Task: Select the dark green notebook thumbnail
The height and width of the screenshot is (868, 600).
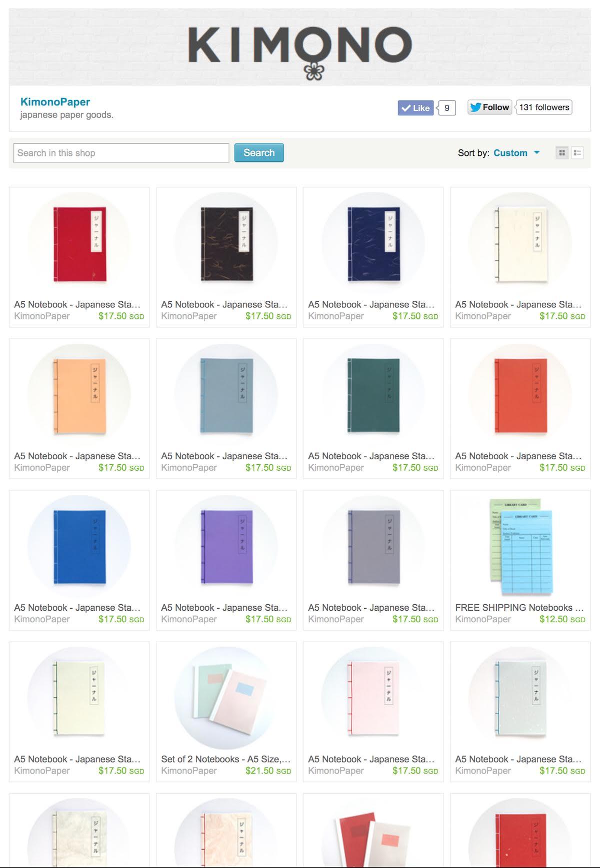Action: (373, 395)
